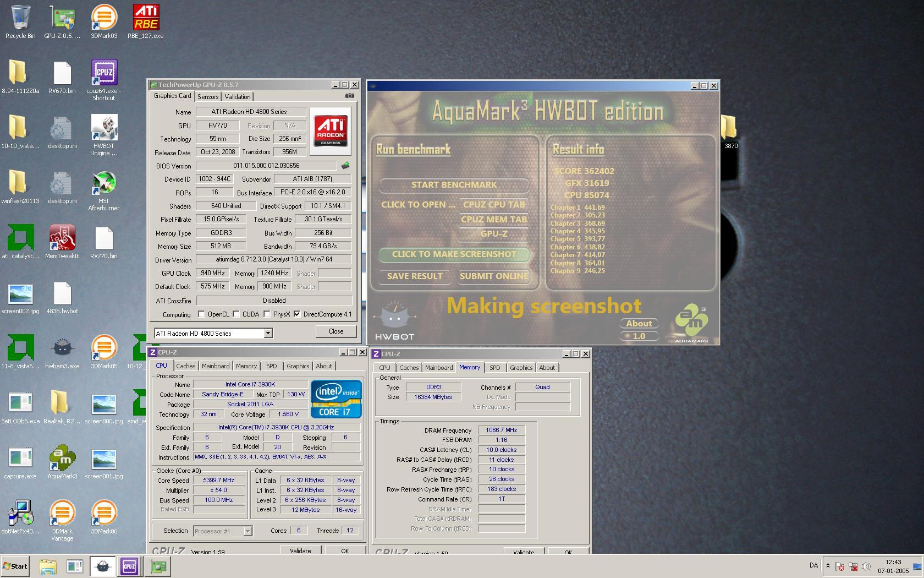Open the 3DMark06 desktop shortcut
Screen dimensions: 924x578
click(104, 517)
